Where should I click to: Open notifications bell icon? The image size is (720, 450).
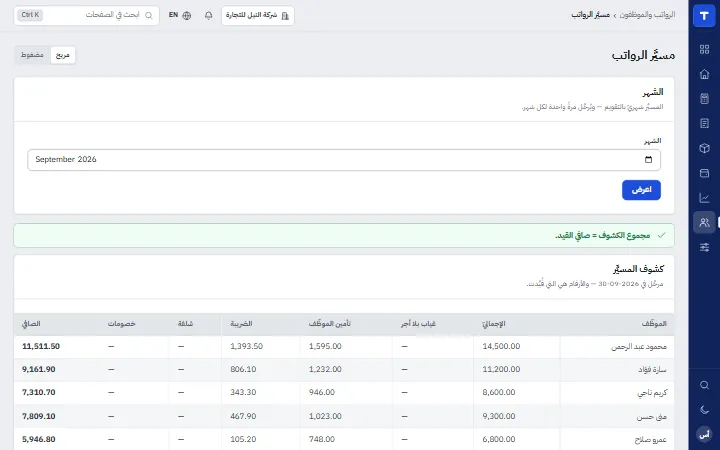pyautogui.click(x=208, y=16)
